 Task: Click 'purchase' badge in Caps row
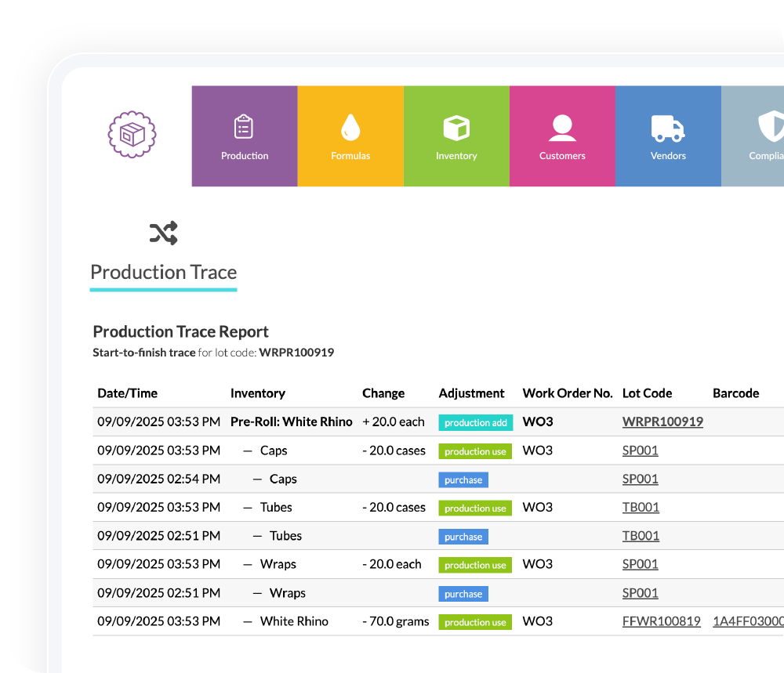[x=463, y=479]
